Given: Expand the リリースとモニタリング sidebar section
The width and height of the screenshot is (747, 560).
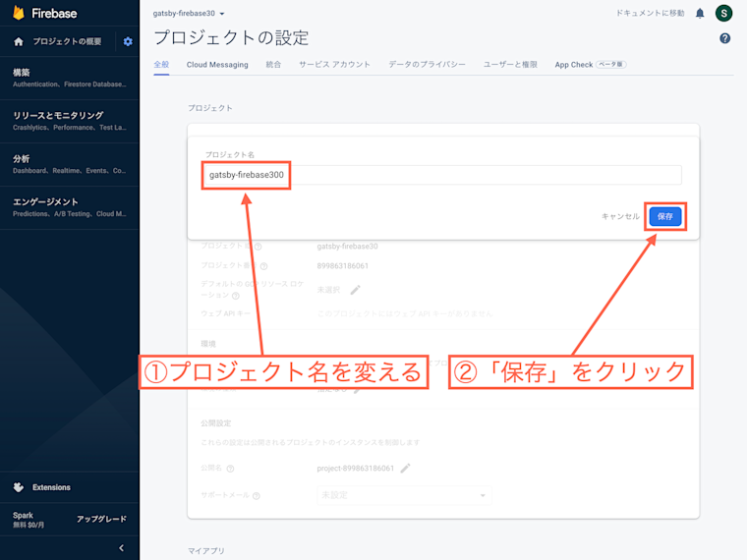Looking at the screenshot, I should click(70, 122).
